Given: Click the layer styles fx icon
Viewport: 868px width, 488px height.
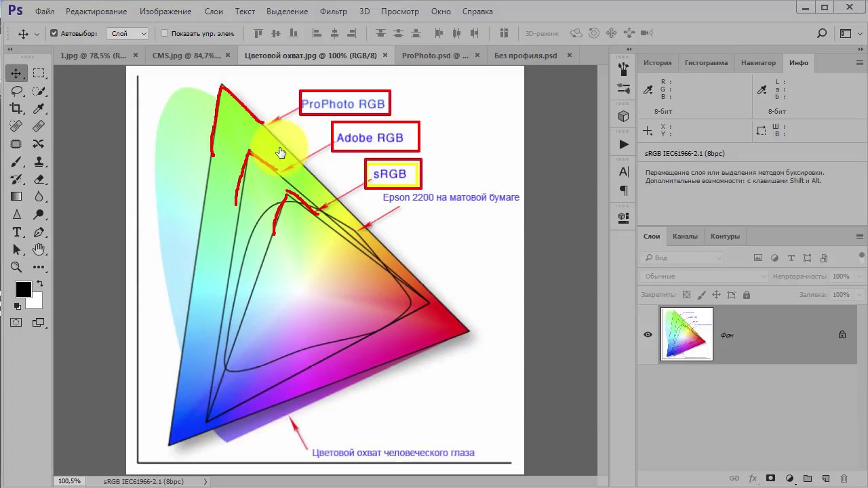Looking at the screenshot, I should [x=753, y=479].
